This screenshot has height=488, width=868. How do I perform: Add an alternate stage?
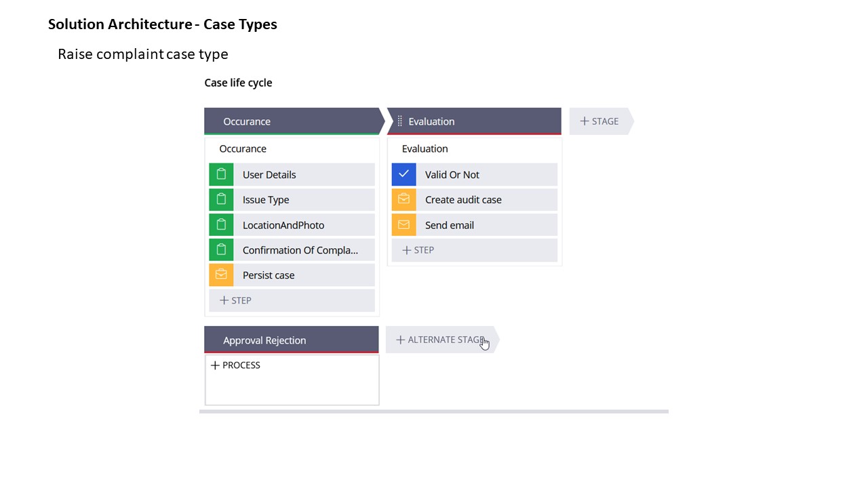(x=440, y=340)
